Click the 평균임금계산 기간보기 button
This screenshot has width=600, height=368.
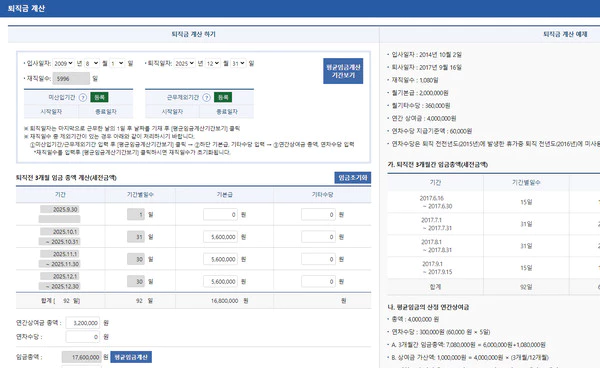point(343,71)
